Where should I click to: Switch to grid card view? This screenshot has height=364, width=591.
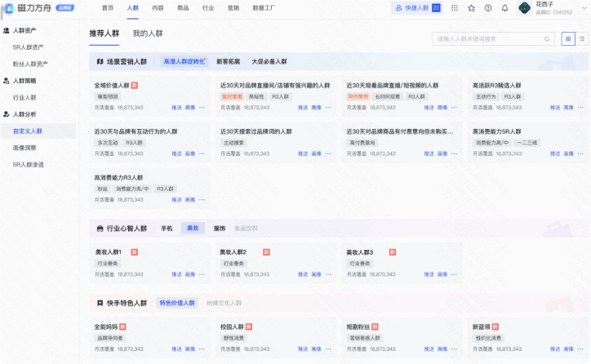point(568,39)
